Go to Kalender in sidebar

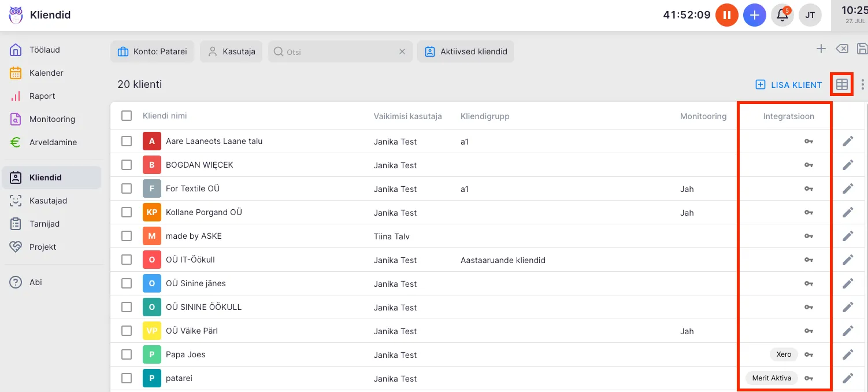coord(46,73)
